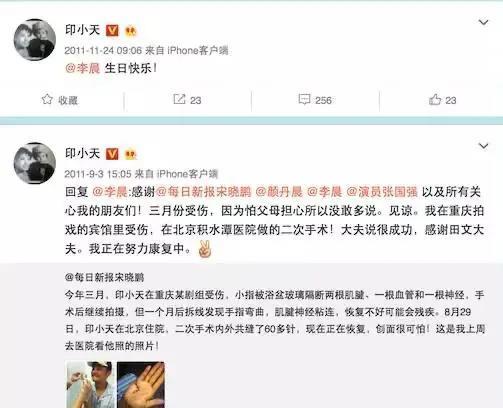Click membership crown badge on second post
The image size is (503, 408).
click(x=130, y=154)
